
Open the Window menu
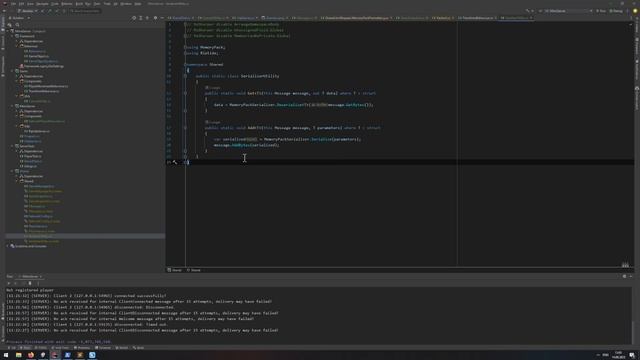point(126,4)
